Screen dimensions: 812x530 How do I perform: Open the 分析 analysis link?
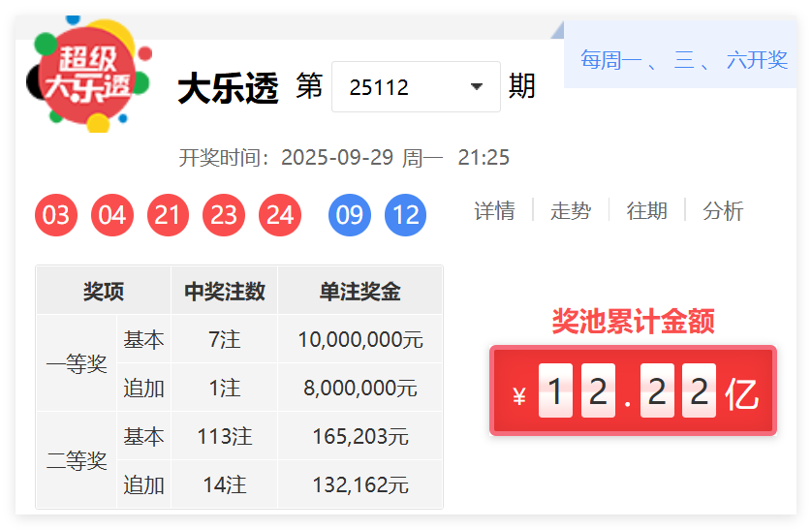723,211
